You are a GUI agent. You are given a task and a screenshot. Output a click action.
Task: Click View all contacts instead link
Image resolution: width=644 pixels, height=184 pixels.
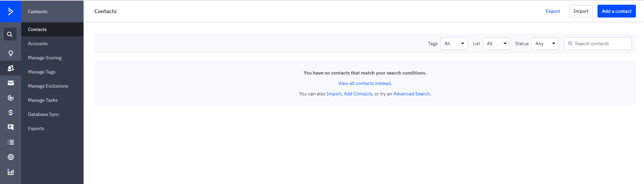coord(365,83)
